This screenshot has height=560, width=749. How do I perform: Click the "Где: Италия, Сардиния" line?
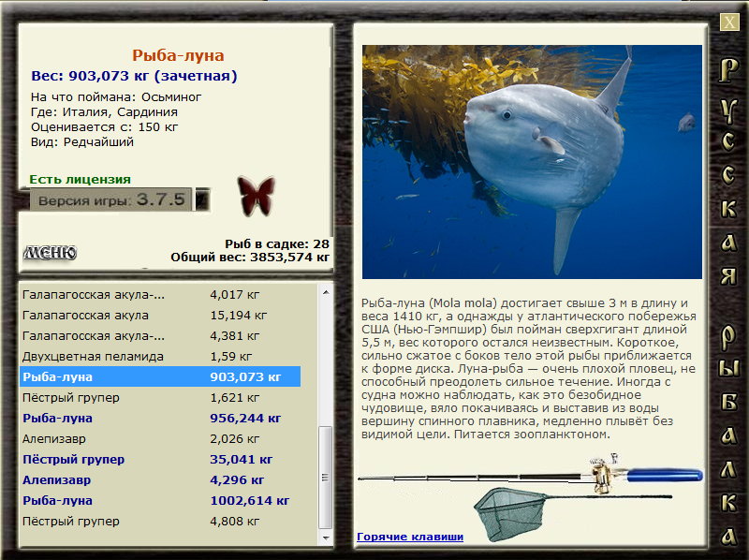(x=104, y=111)
